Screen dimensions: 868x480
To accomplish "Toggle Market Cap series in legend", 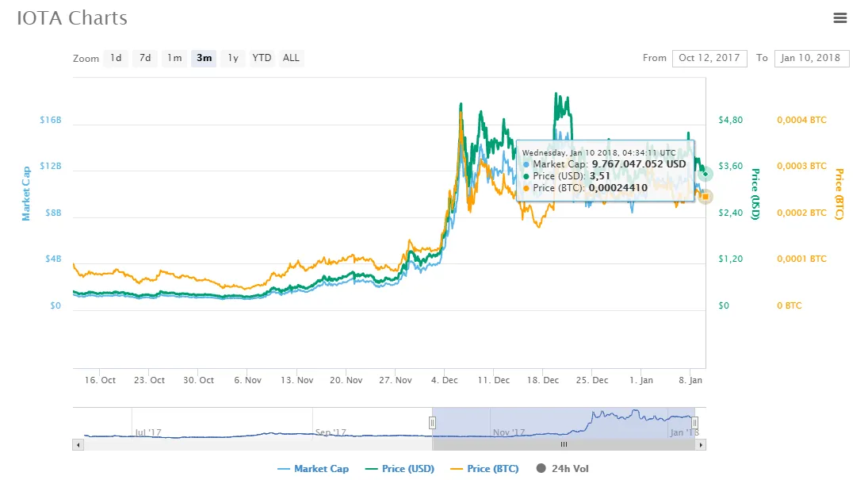I will (x=313, y=468).
